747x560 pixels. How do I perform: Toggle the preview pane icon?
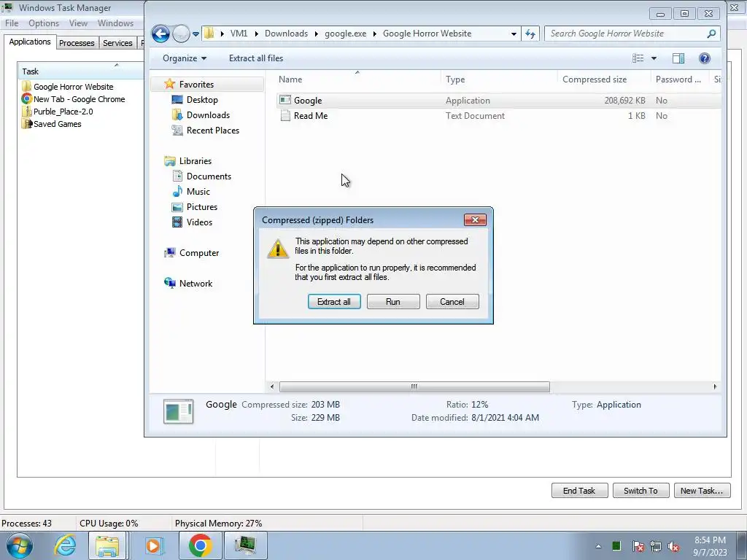tap(678, 58)
